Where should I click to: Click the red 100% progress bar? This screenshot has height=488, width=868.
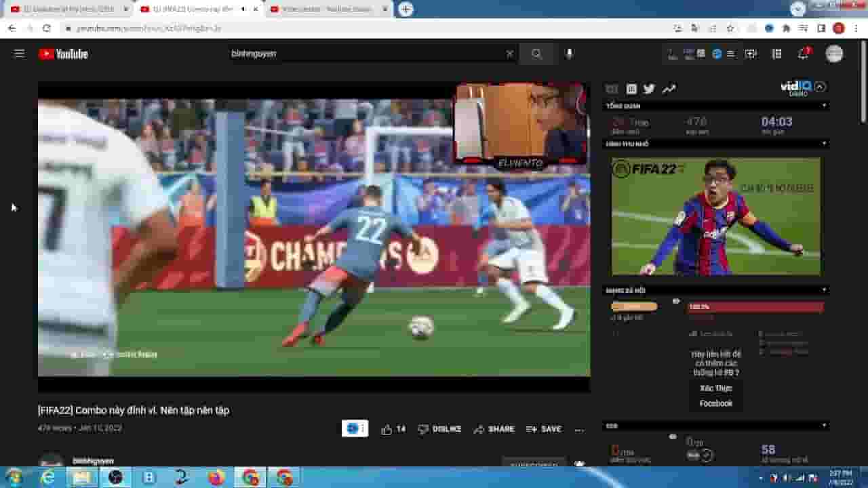pyautogui.click(x=755, y=307)
